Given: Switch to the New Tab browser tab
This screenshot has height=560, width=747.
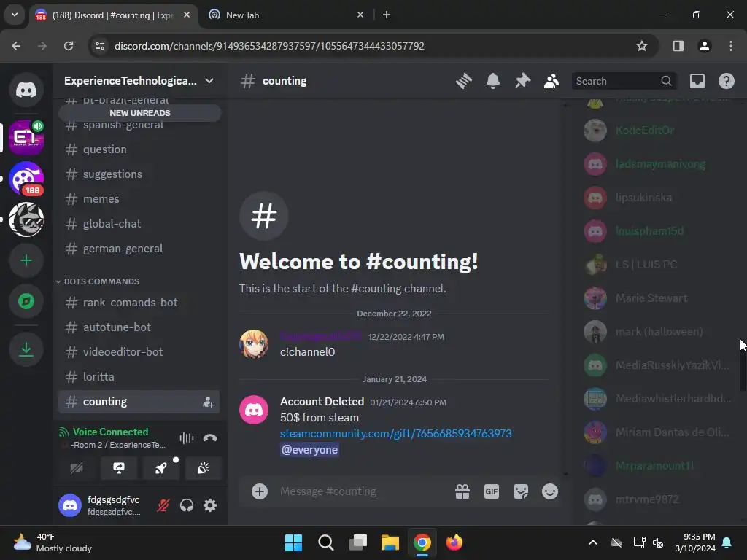Looking at the screenshot, I should (x=286, y=15).
